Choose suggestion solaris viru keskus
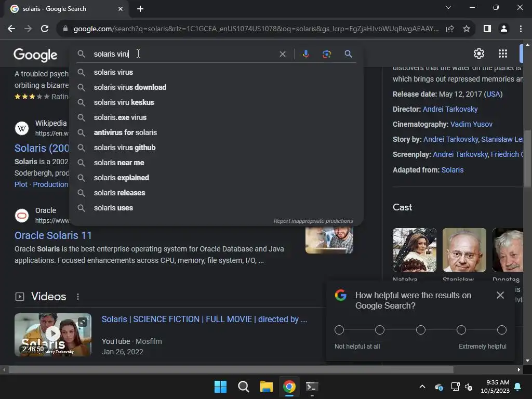 216,102
